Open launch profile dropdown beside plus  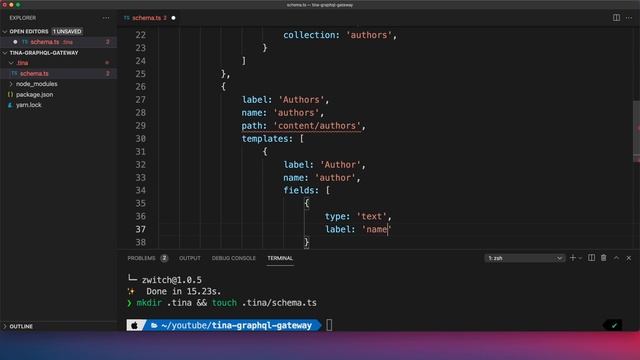coord(580,258)
